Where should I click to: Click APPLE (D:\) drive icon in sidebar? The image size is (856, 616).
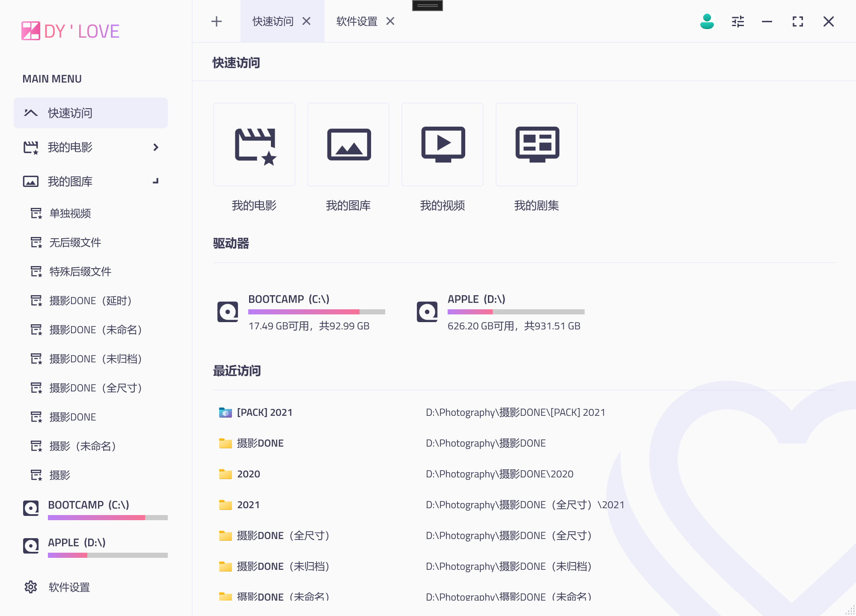[x=31, y=546]
